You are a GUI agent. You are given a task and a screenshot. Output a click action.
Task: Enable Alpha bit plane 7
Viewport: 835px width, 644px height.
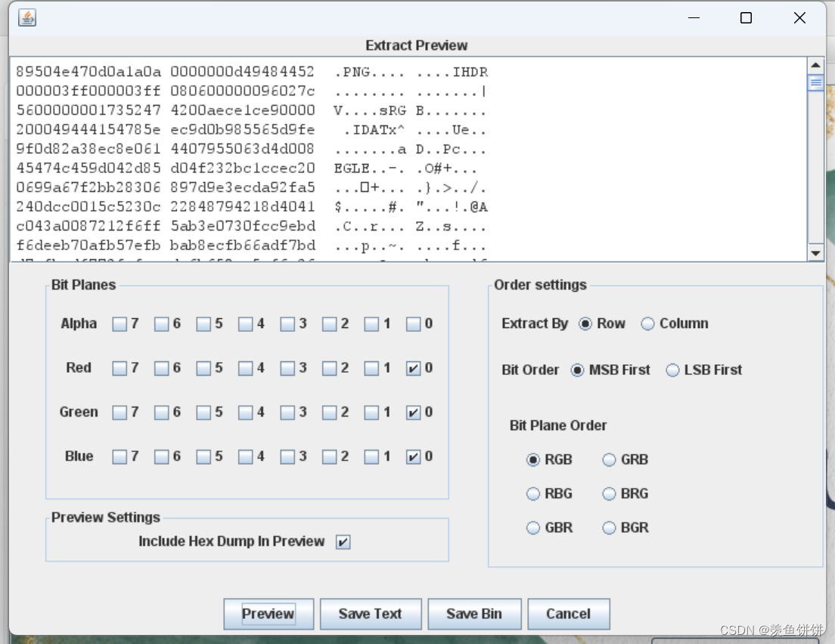(120, 324)
